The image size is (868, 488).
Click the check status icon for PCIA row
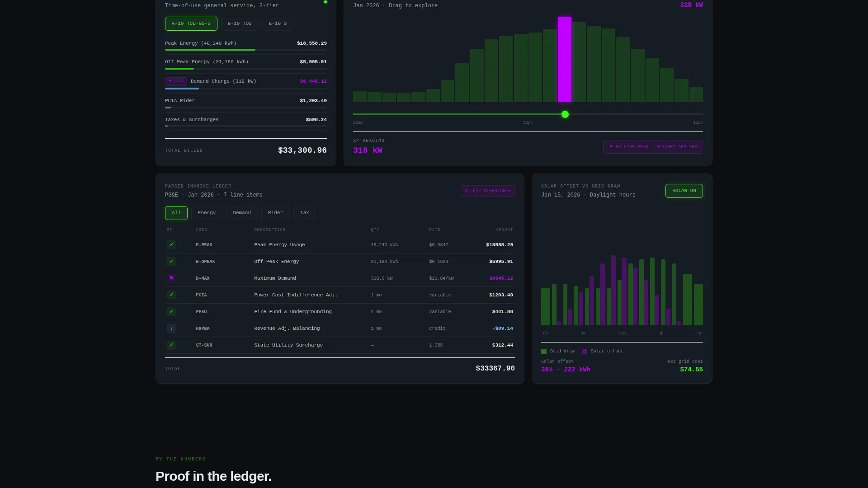tap(171, 295)
